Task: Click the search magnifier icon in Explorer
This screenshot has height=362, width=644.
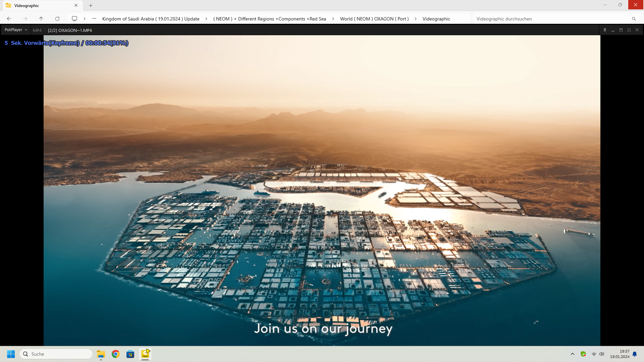Action: tap(634, 19)
